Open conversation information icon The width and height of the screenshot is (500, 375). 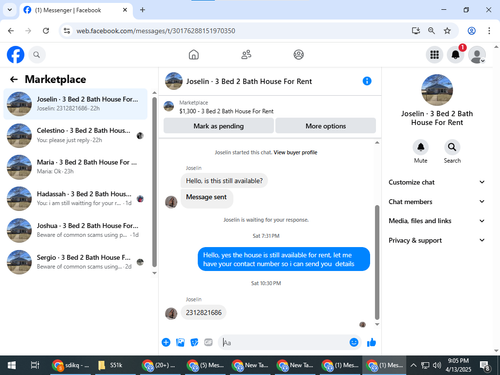[x=367, y=81]
